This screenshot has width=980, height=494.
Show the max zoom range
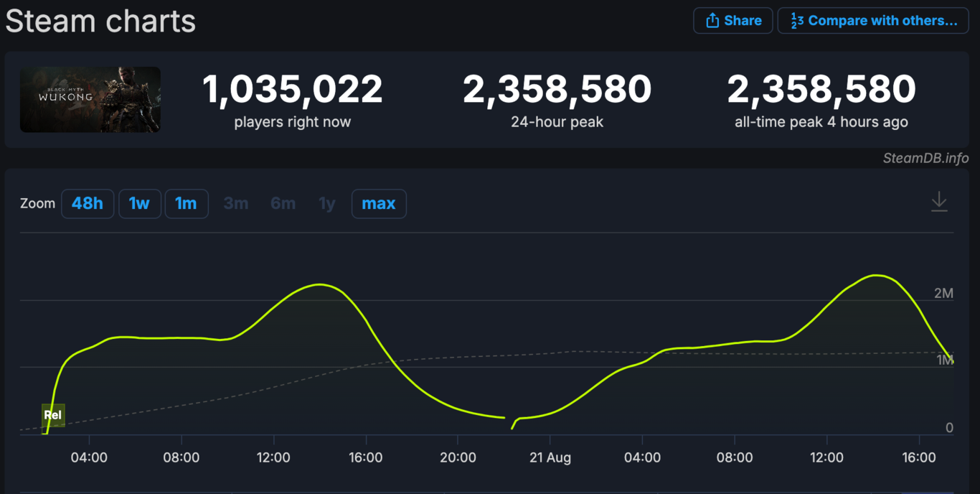379,204
